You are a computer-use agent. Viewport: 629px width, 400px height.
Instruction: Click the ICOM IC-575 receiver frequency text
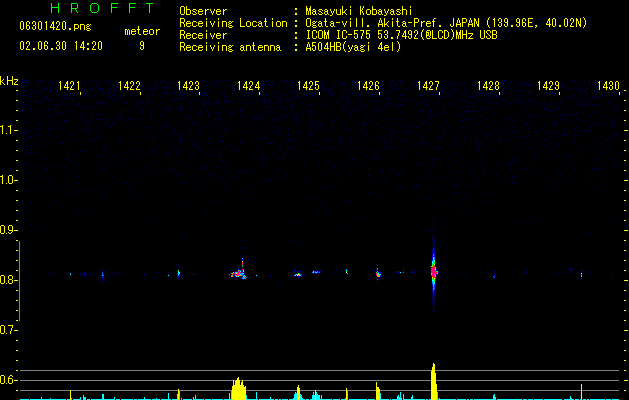click(401, 35)
